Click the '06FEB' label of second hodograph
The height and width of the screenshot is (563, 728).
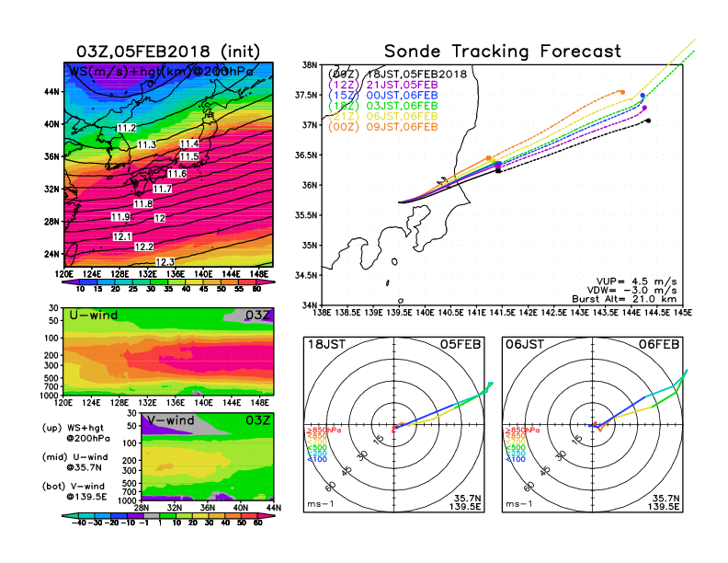click(659, 344)
